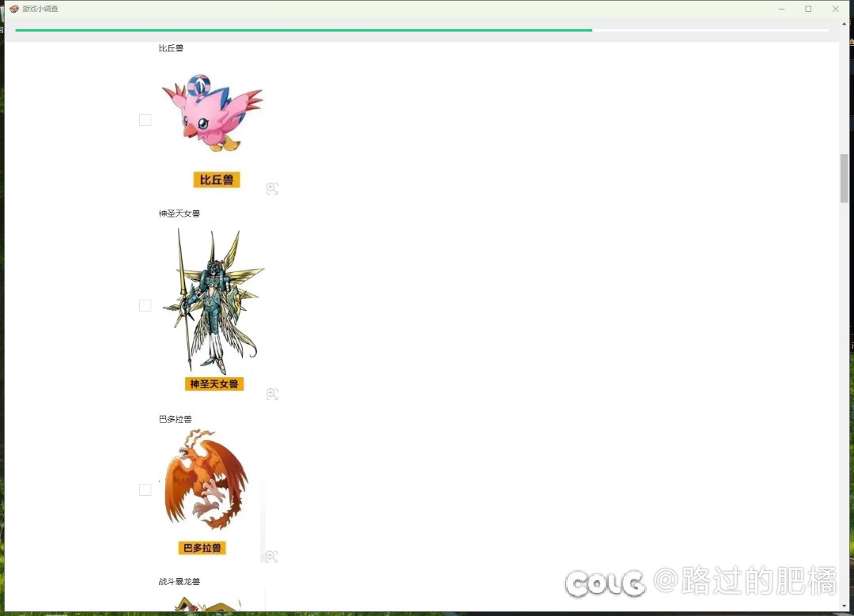Select the pink 比丘兽 bird picture
The width and height of the screenshot is (854, 616).
coord(211,125)
